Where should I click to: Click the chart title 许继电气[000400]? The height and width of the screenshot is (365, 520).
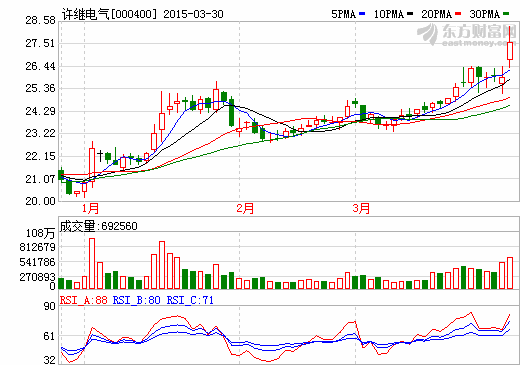[109, 14]
